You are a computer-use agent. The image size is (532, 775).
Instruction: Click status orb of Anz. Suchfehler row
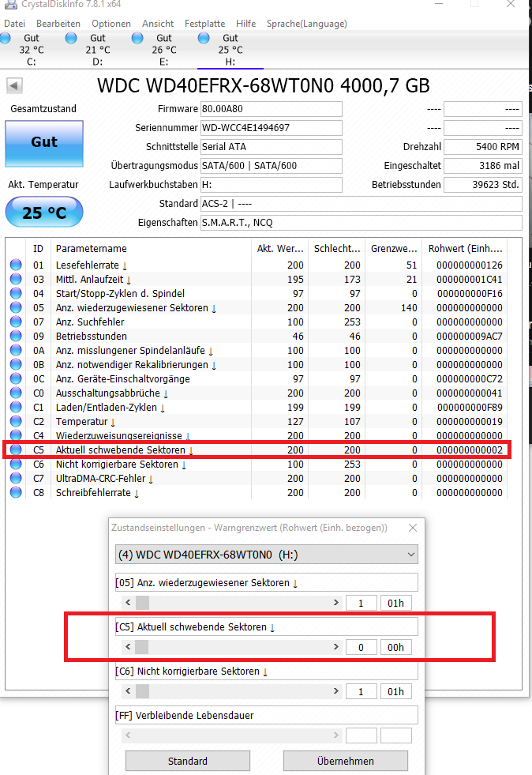click(16, 322)
